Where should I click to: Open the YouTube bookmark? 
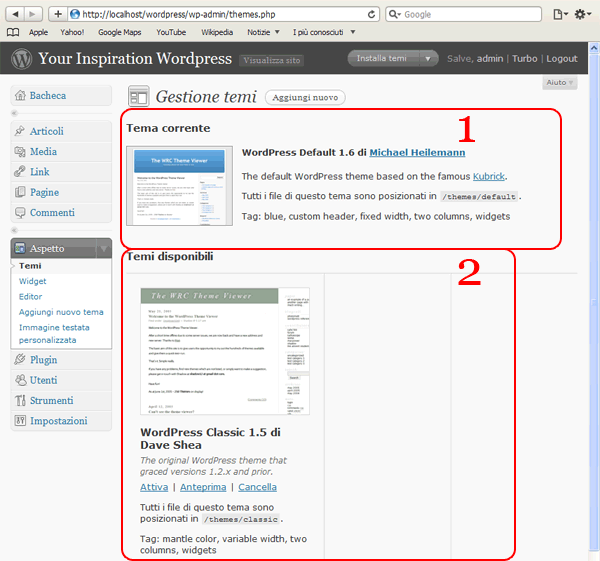[171, 32]
